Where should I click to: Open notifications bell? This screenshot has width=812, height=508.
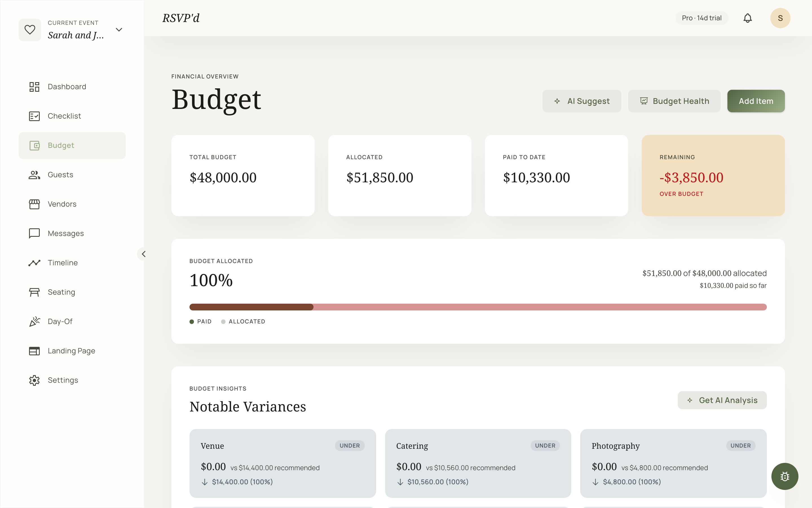pos(748,18)
